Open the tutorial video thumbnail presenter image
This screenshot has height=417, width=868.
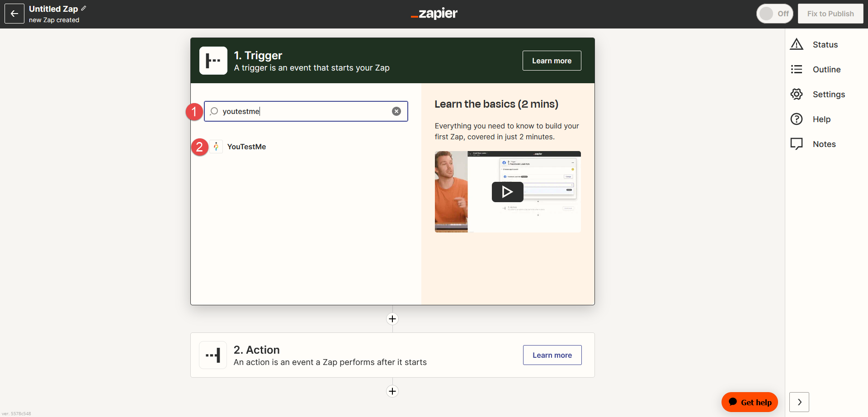click(x=451, y=192)
